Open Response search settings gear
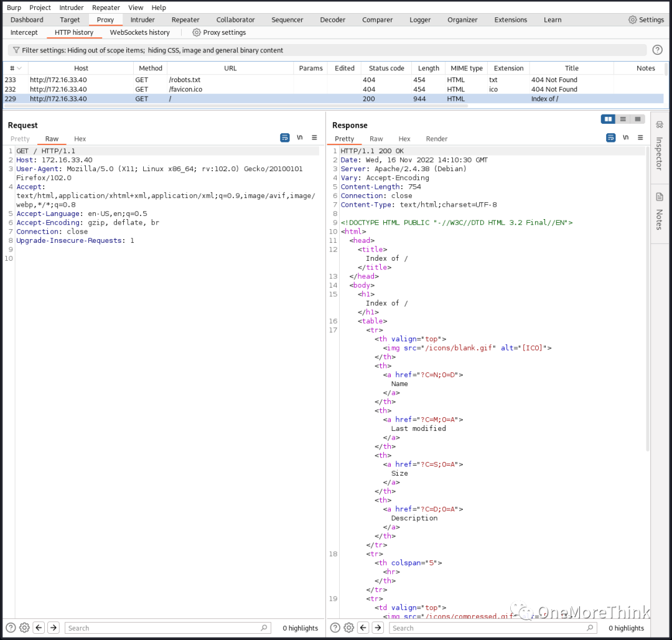The image size is (672, 640). pos(349,628)
